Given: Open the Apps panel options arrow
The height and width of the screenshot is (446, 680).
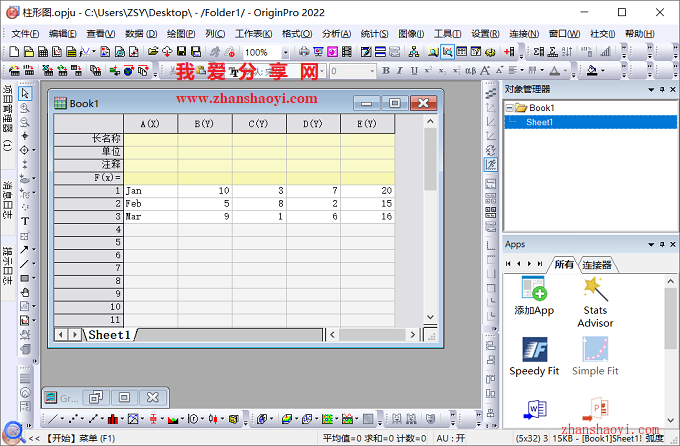Looking at the screenshot, I should coord(651,244).
